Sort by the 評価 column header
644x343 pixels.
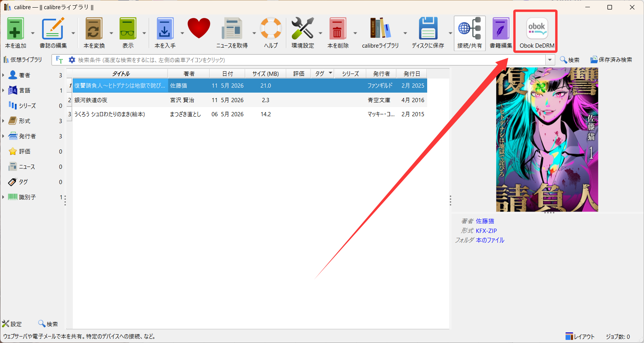pyautogui.click(x=298, y=74)
